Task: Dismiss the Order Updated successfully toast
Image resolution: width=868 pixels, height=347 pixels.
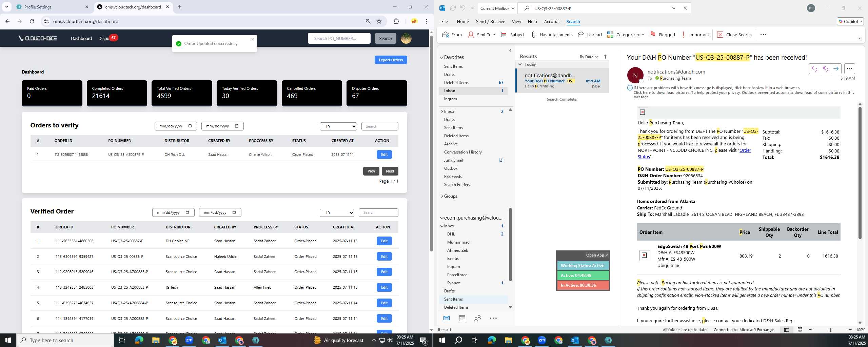Action: pyautogui.click(x=252, y=39)
